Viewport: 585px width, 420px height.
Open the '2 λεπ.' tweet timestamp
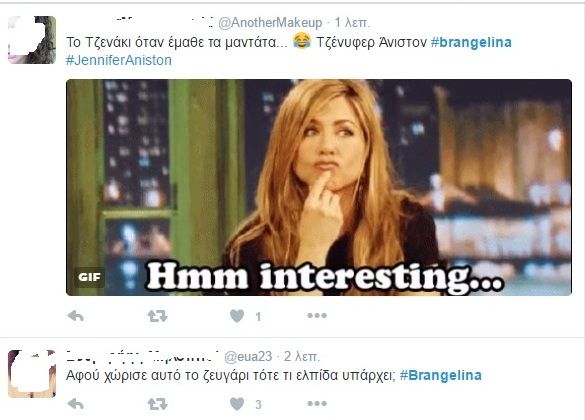[301, 357]
